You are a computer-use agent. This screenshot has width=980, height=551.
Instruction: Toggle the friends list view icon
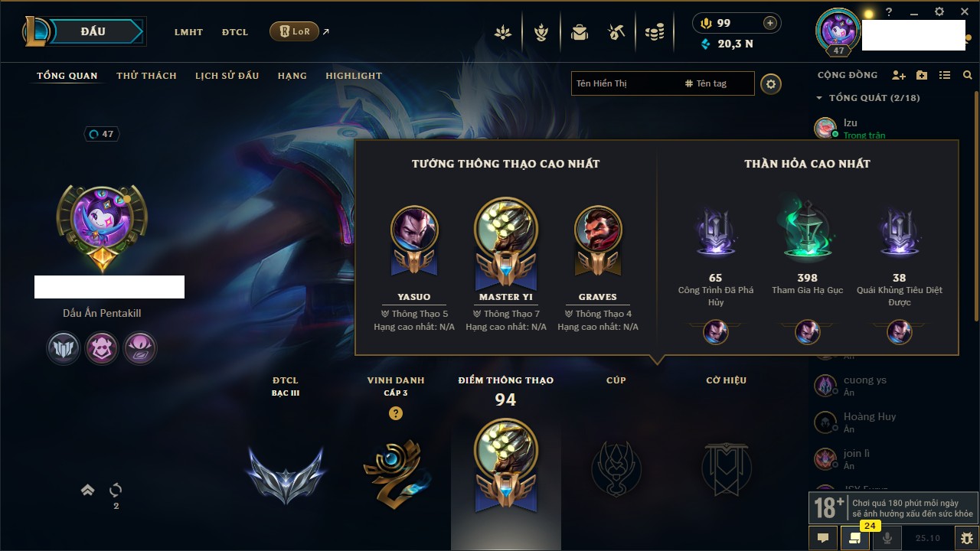945,75
